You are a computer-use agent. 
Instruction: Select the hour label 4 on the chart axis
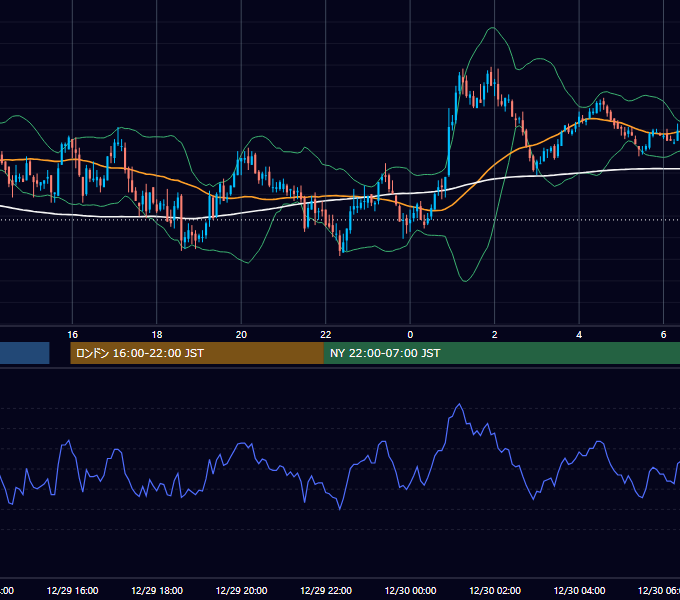point(579,335)
